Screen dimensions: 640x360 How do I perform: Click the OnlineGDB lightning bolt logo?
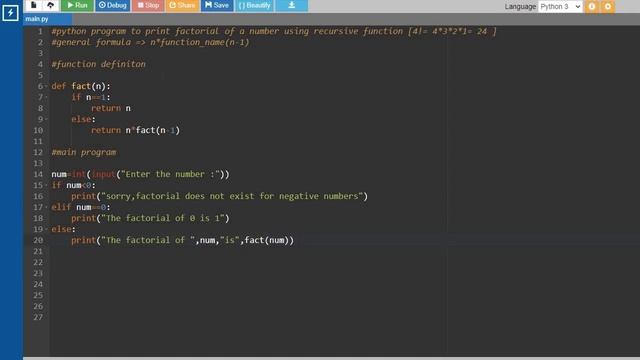pos(10,13)
